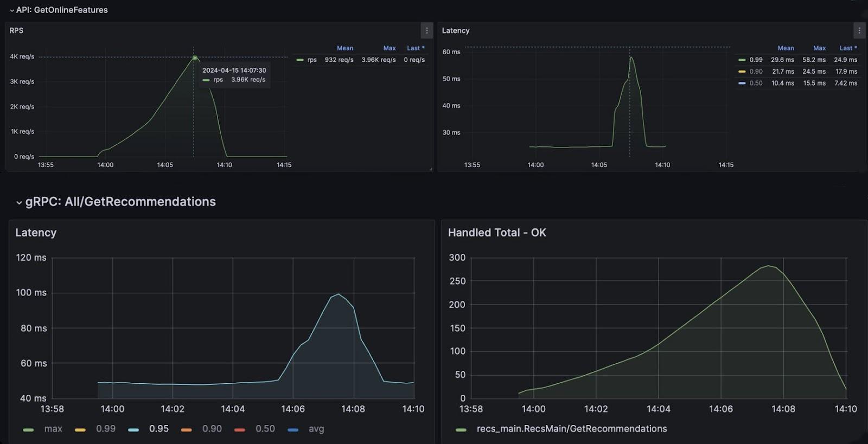
Task: Click the peak data point on RPS graph
Action: click(195, 57)
